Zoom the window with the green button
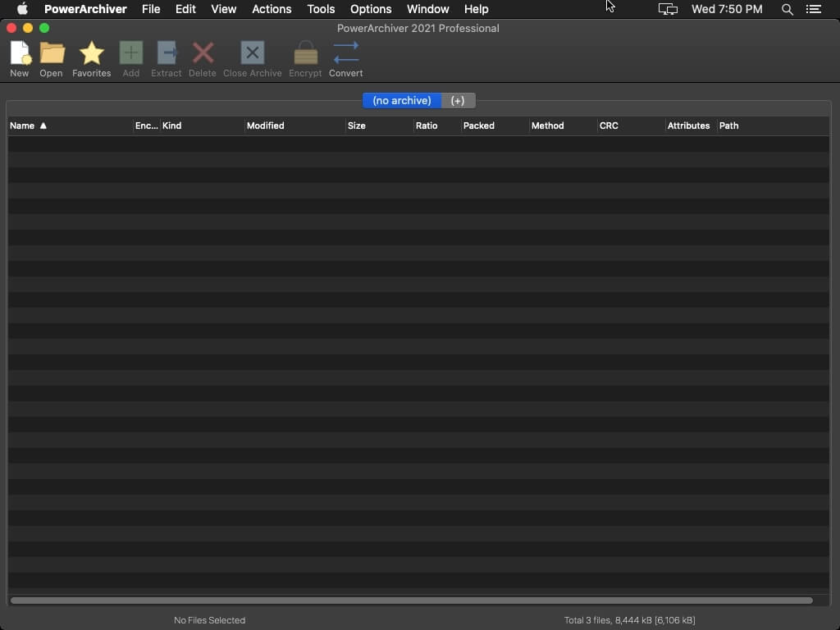 pos(44,28)
